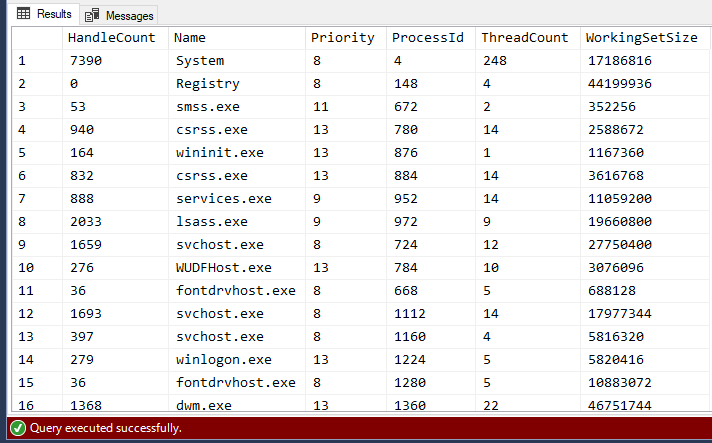
Task: Click the 'WUDFHost.exe' name cell
Action: [x=237, y=268]
